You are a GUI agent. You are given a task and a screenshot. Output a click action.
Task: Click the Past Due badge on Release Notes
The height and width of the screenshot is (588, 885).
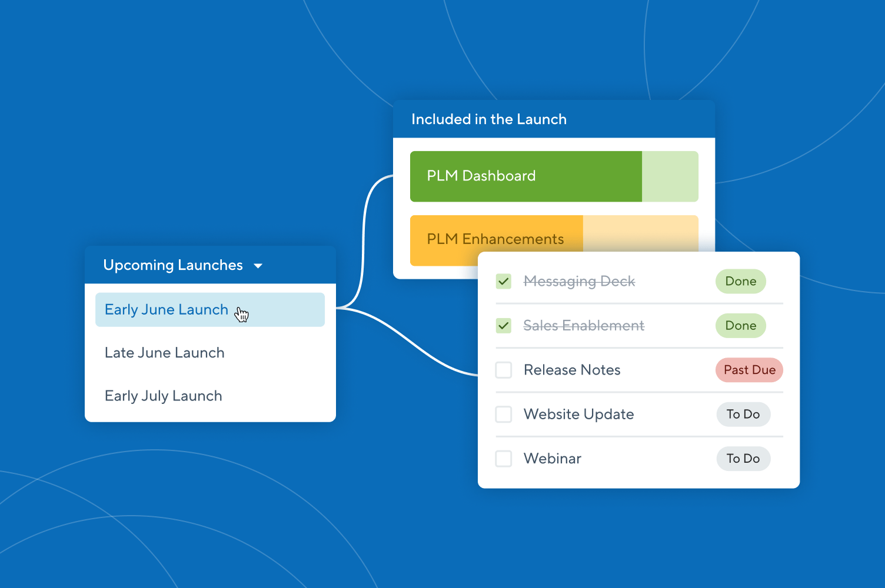click(749, 370)
